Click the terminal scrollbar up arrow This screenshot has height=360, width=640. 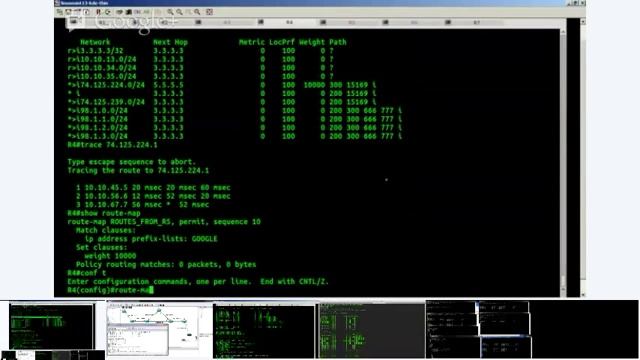pyautogui.click(x=563, y=32)
